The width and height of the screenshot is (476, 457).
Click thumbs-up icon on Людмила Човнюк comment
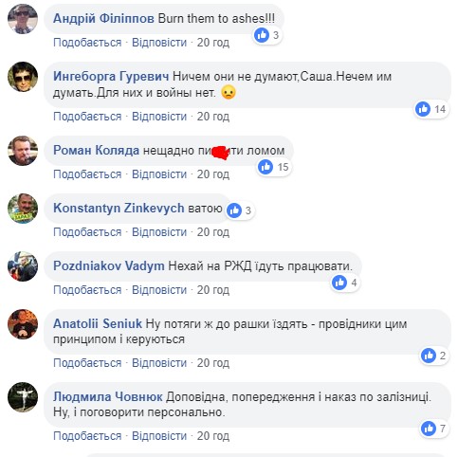pyautogui.click(x=429, y=429)
